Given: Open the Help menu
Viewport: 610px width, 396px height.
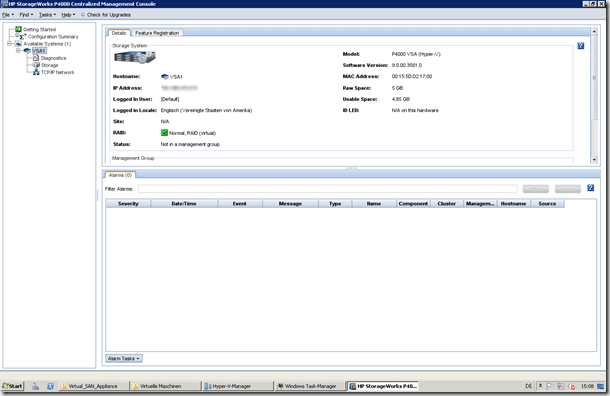Looking at the screenshot, I should [68, 15].
